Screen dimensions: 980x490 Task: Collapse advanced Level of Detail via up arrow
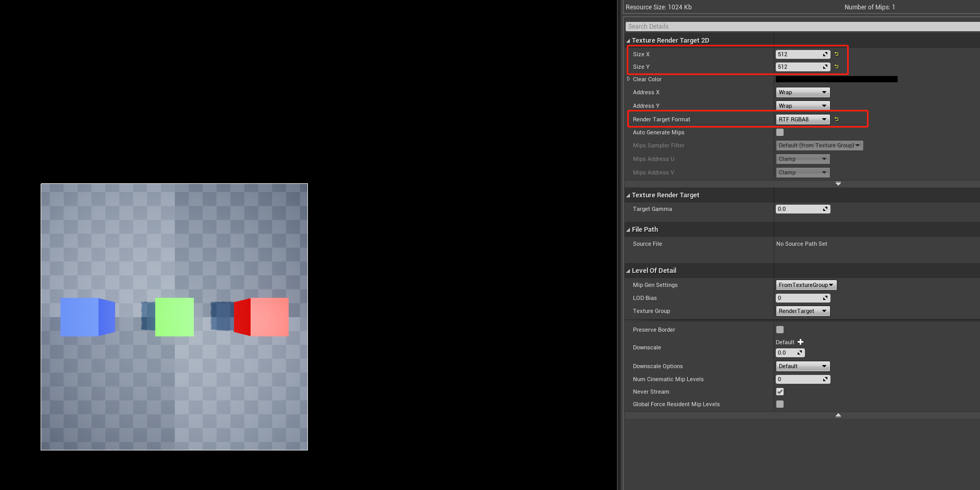point(838,414)
